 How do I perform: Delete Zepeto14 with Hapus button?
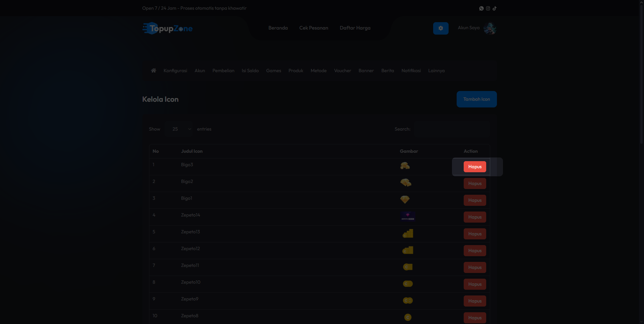point(475,217)
